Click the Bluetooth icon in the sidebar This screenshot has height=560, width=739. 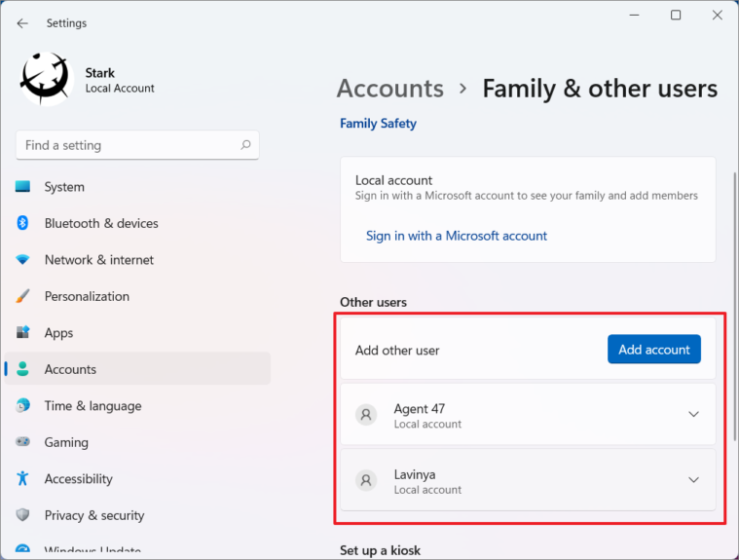(x=22, y=223)
